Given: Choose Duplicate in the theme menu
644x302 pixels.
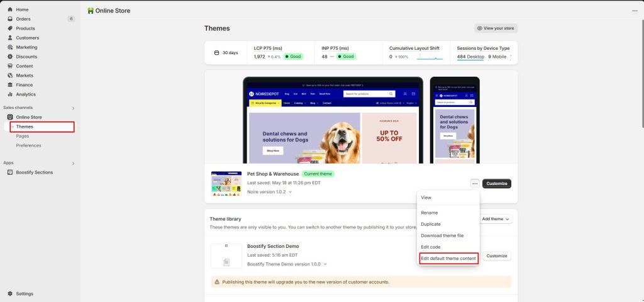Looking at the screenshot, I should point(448,225).
